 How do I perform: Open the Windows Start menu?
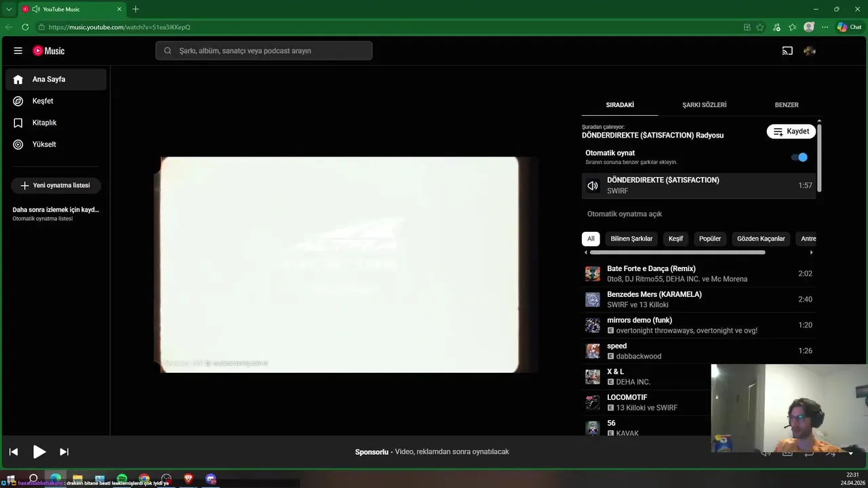pos(11,479)
